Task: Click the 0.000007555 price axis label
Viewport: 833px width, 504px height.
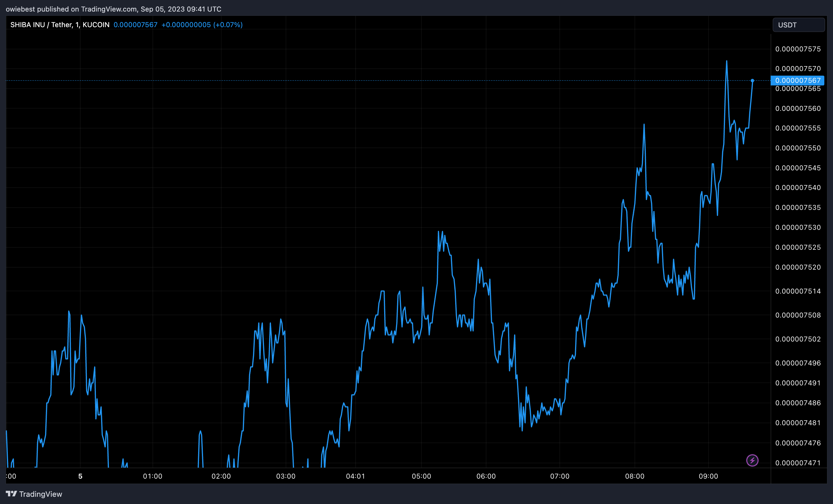Action: click(x=798, y=128)
